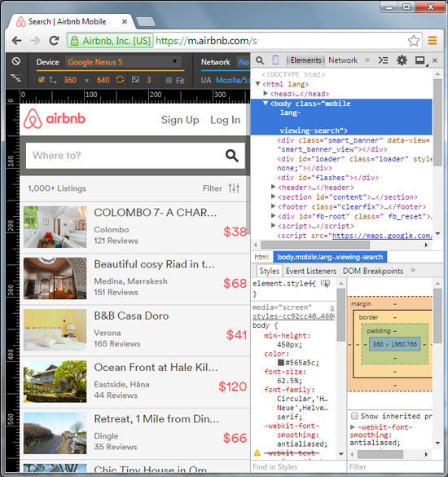Click the Where to? search field
Screen dimensions: 448x477
[x=135, y=156]
